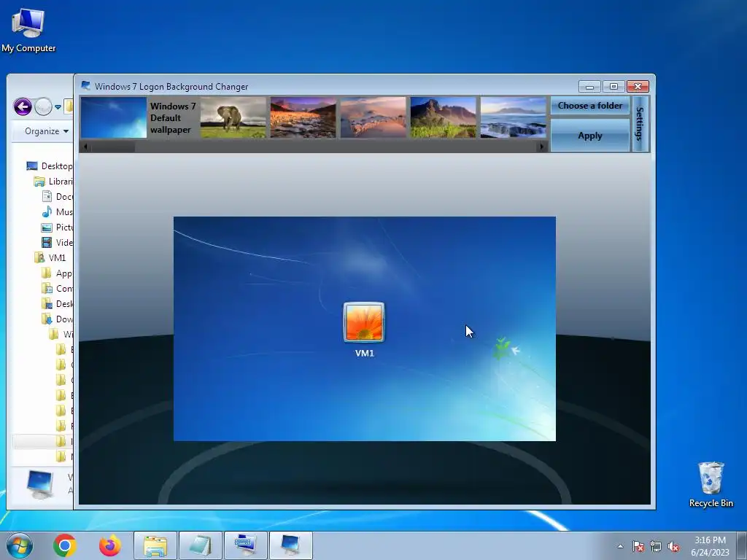Open the vertical Settings tab
Image resolution: width=747 pixels, height=560 pixels.
point(640,124)
